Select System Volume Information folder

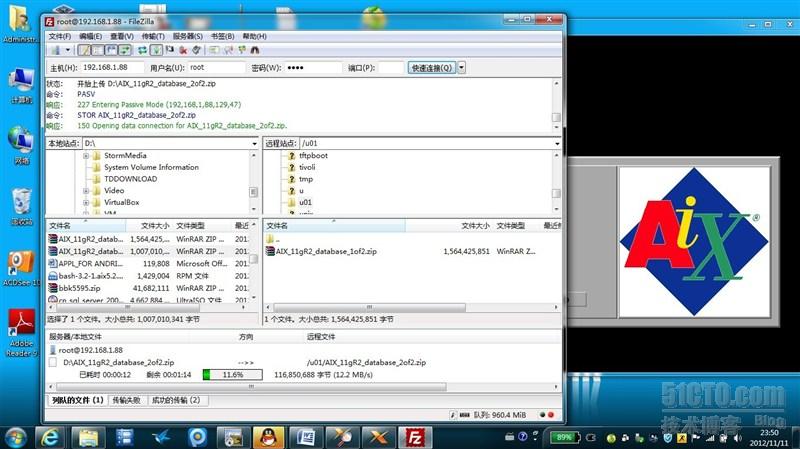152,167
